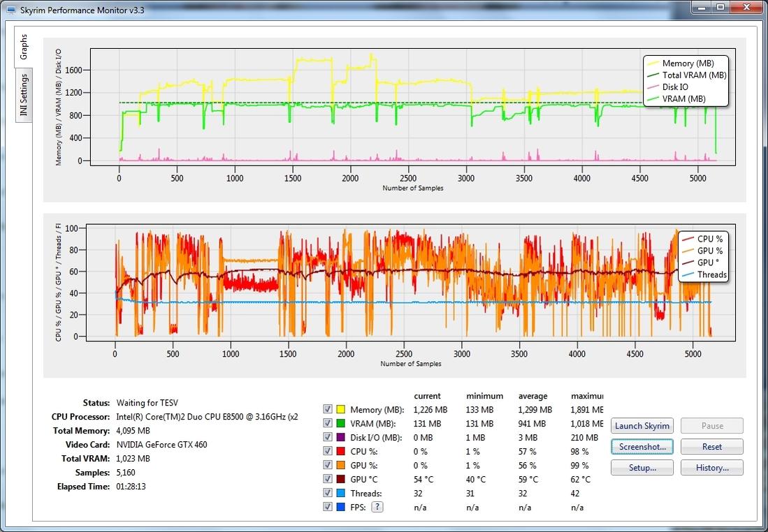Toggle the VRAM (MB) checkbox
Screen dimensions: 768x532
point(328,423)
